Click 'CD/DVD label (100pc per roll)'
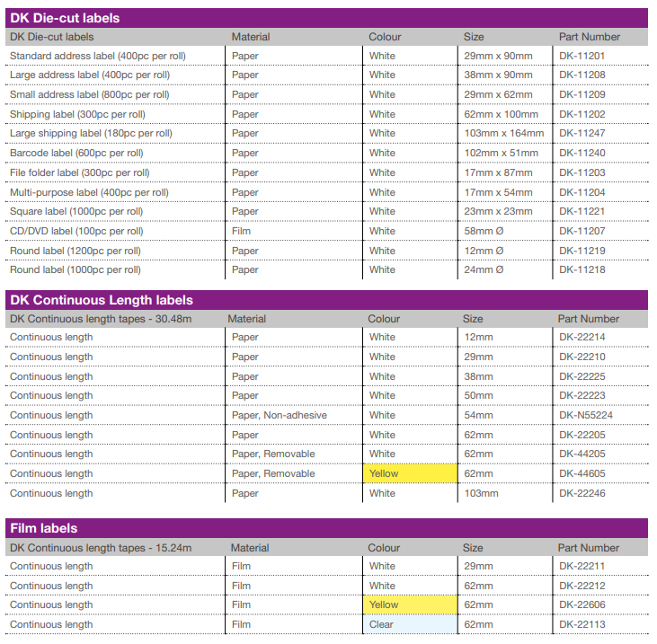The width and height of the screenshot is (657, 644). tap(76, 231)
